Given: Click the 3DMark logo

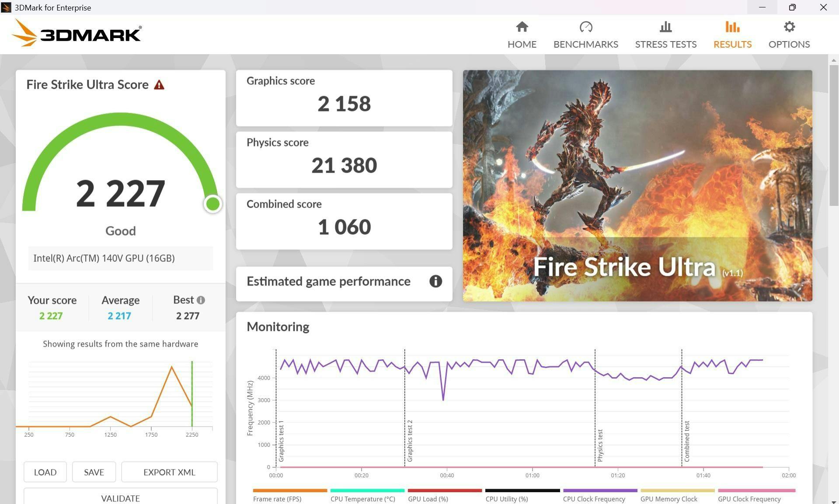Looking at the screenshot, I should click(x=77, y=33).
